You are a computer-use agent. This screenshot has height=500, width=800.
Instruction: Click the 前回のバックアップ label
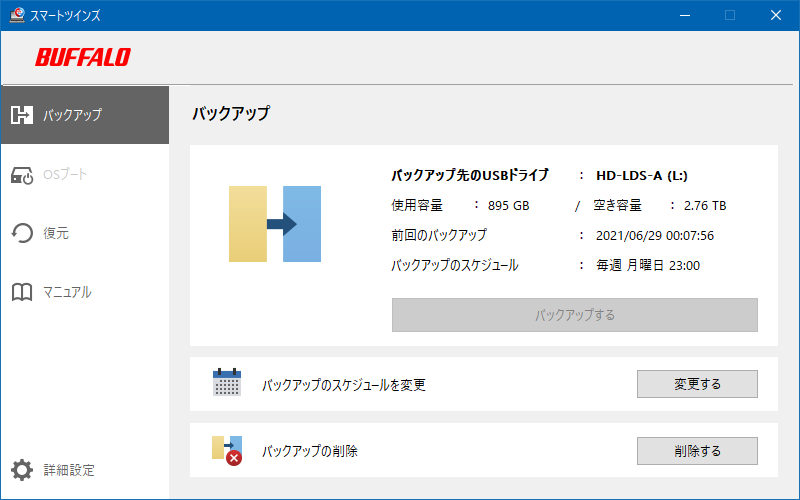pos(439,235)
